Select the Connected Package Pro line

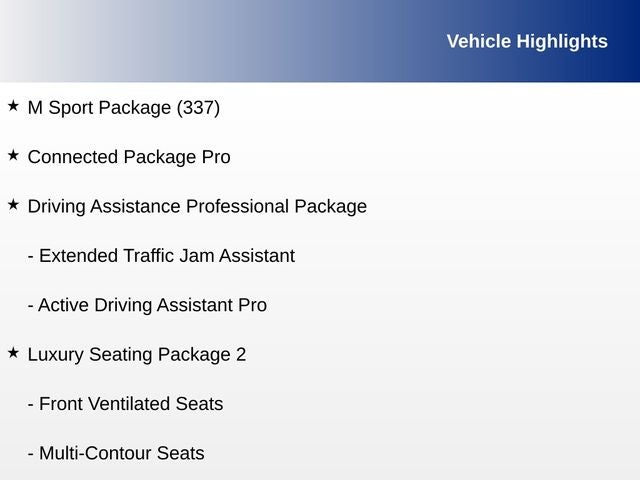coord(129,157)
